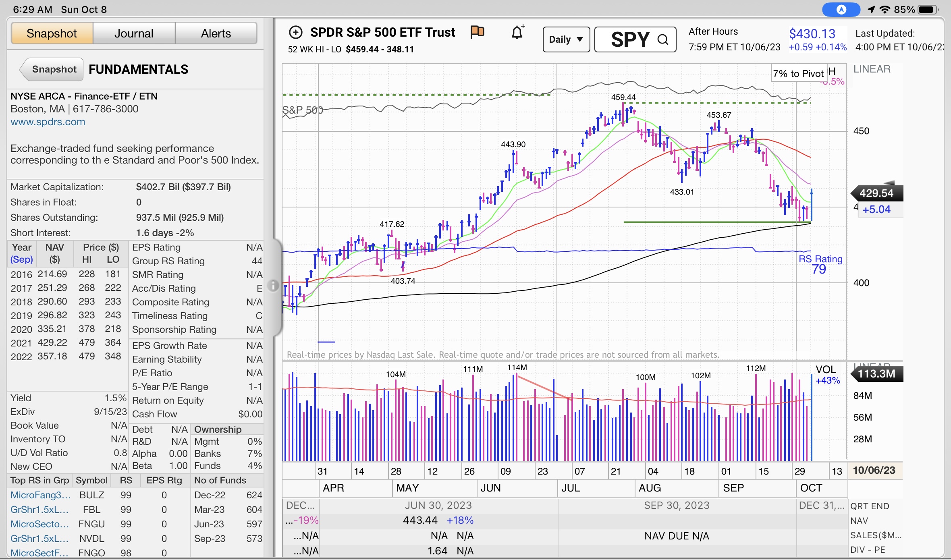951x560 pixels.
Task: Select the 10/06/23 date label
Action: [874, 470]
